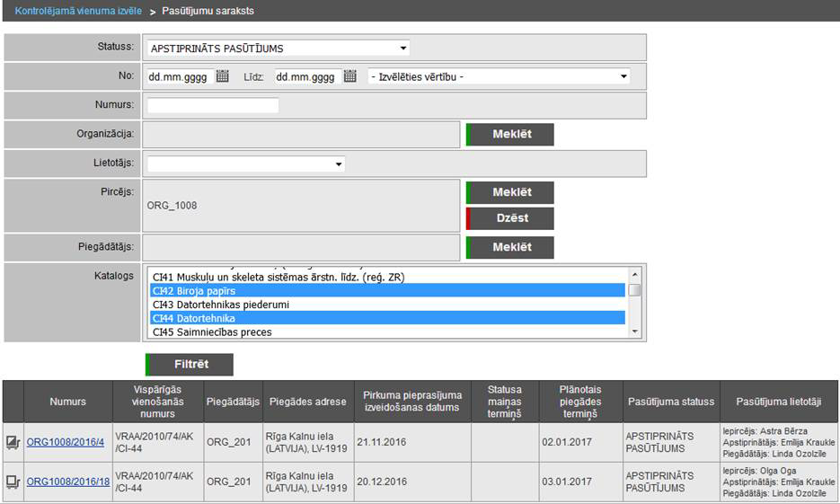The width and height of the screenshot is (840, 504).
Task: Open the calendar picker for Līdz date
Action: click(x=350, y=76)
